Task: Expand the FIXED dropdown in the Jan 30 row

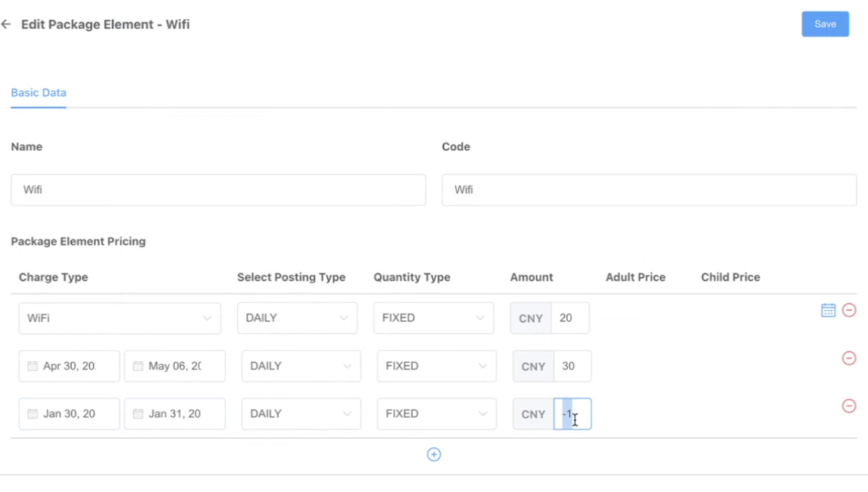Action: (x=437, y=414)
